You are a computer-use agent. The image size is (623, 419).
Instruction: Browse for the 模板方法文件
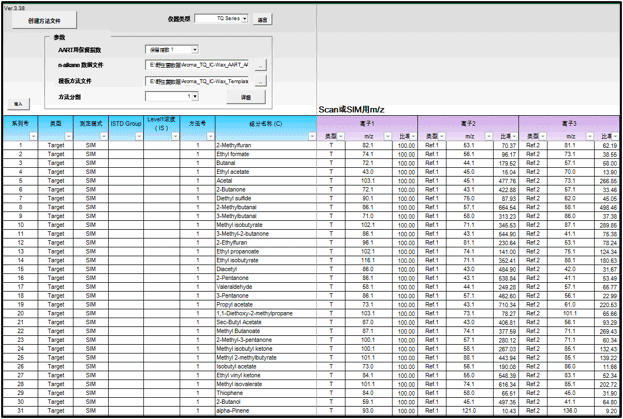[260, 81]
